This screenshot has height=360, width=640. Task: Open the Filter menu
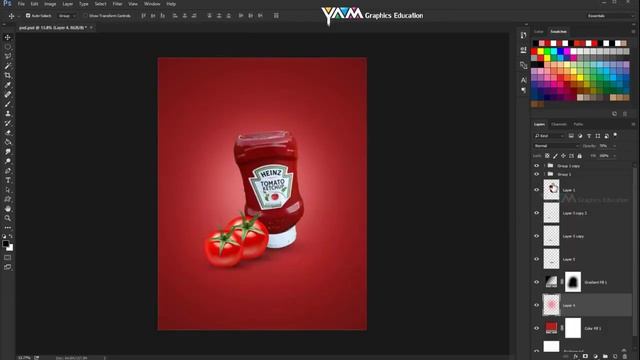point(117,4)
